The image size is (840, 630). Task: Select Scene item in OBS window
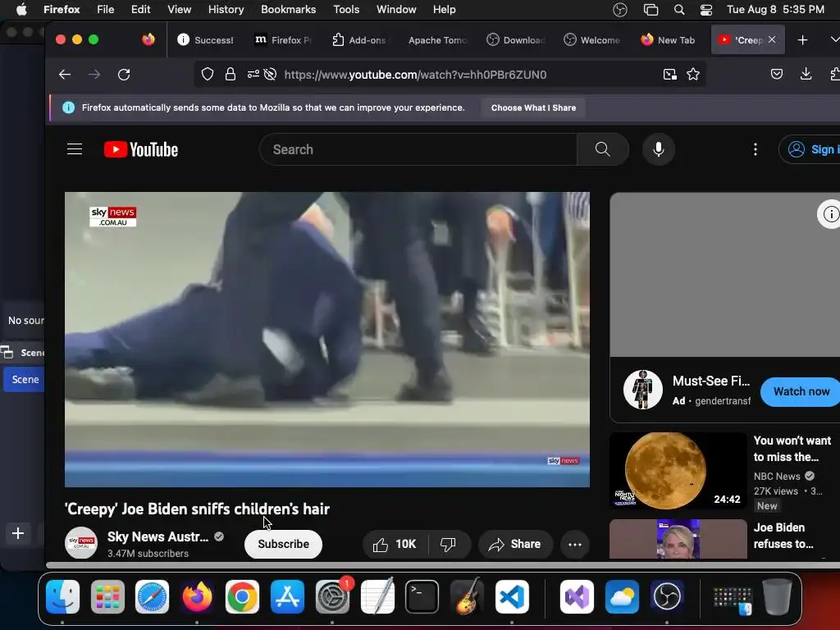[25, 379]
